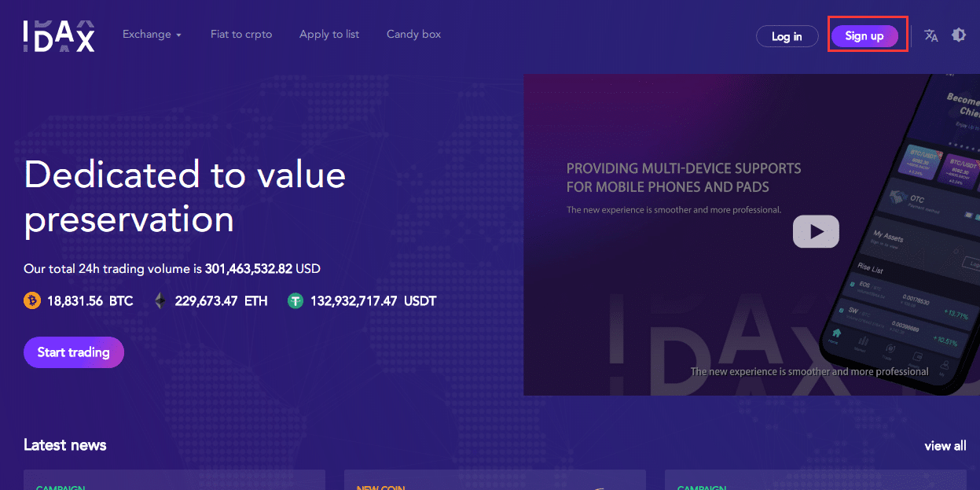
Task: Select the language switcher icon
Action: pos(930,35)
